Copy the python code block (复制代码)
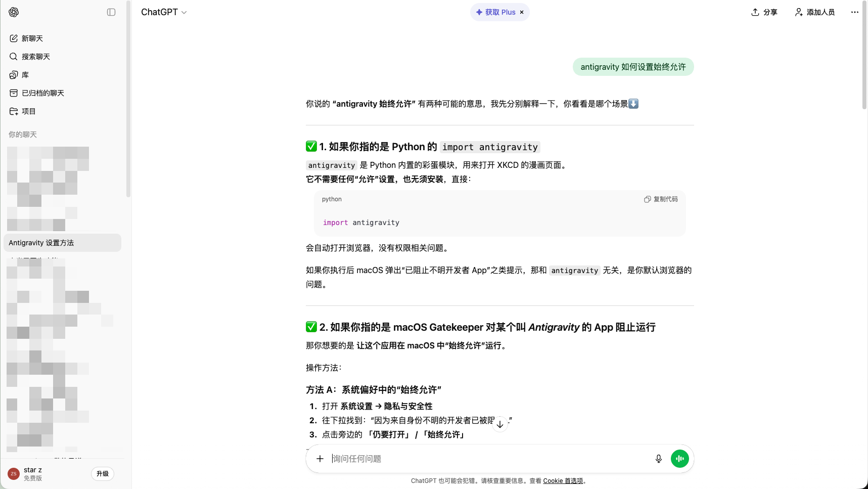 click(661, 199)
